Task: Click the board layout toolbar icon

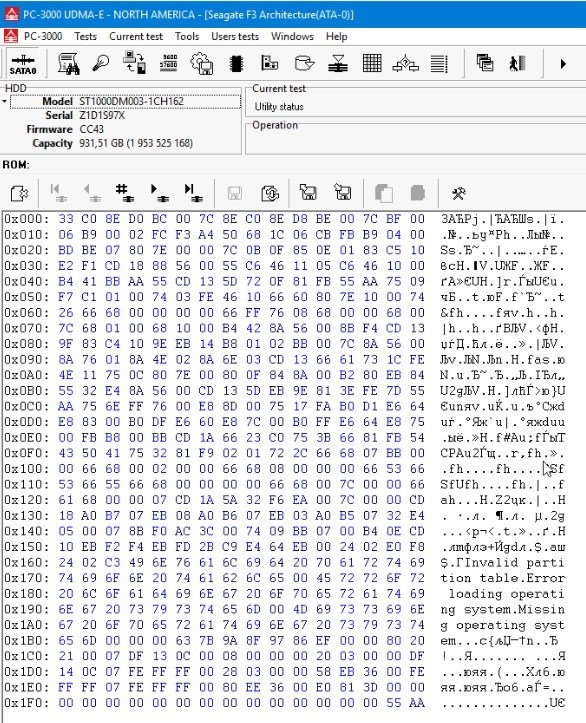Action: click(x=270, y=62)
